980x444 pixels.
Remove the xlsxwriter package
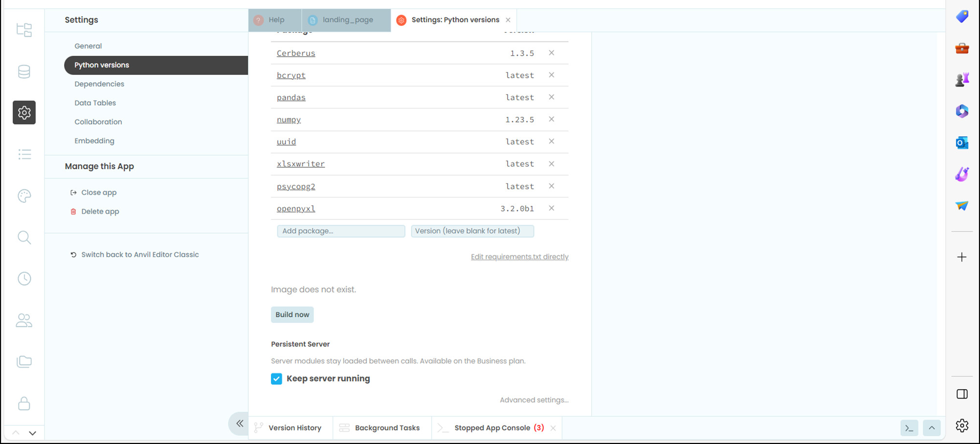551,164
